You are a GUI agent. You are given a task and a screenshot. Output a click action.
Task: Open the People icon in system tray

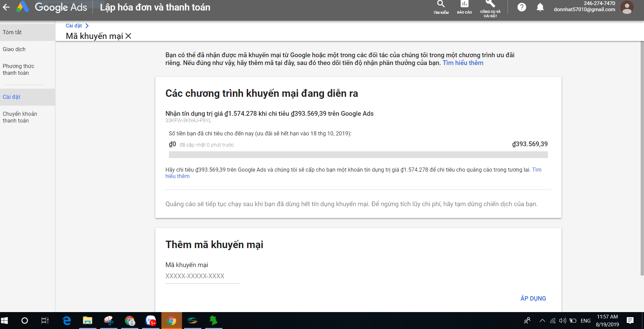pyautogui.click(x=527, y=321)
